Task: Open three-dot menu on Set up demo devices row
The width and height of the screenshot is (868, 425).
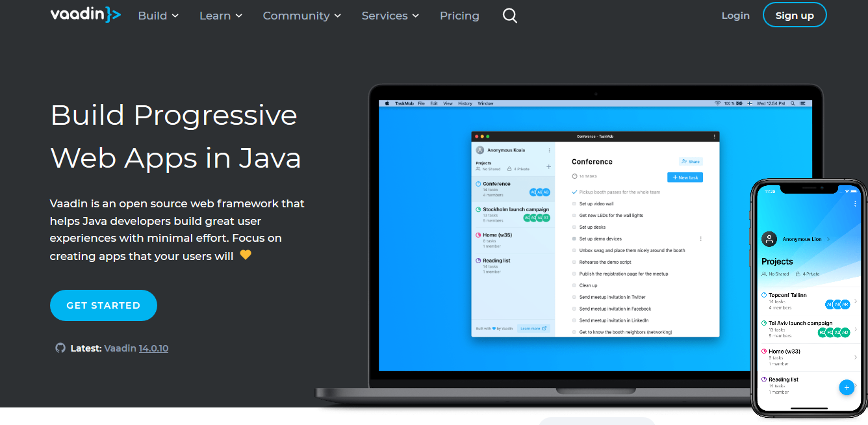Action: click(700, 238)
